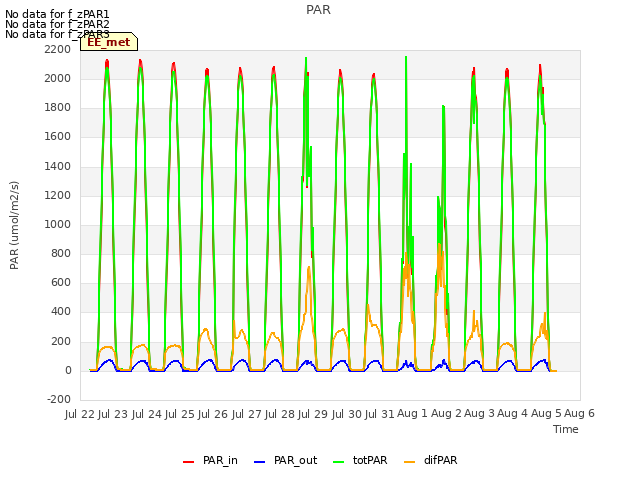Click the 200 y-axis tick label
The height and width of the screenshot is (480, 640).
point(61,341)
